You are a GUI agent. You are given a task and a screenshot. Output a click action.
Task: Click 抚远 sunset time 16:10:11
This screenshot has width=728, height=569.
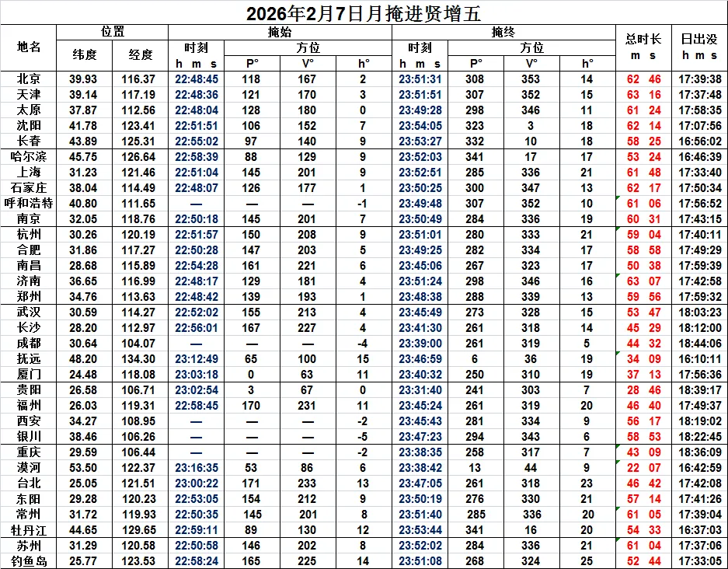[700, 358]
